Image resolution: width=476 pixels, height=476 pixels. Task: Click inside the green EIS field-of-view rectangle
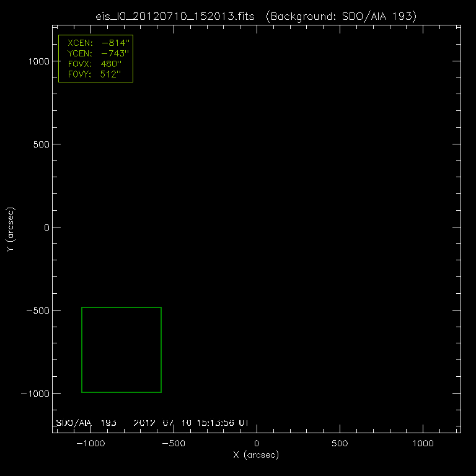click(x=121, y=350)
